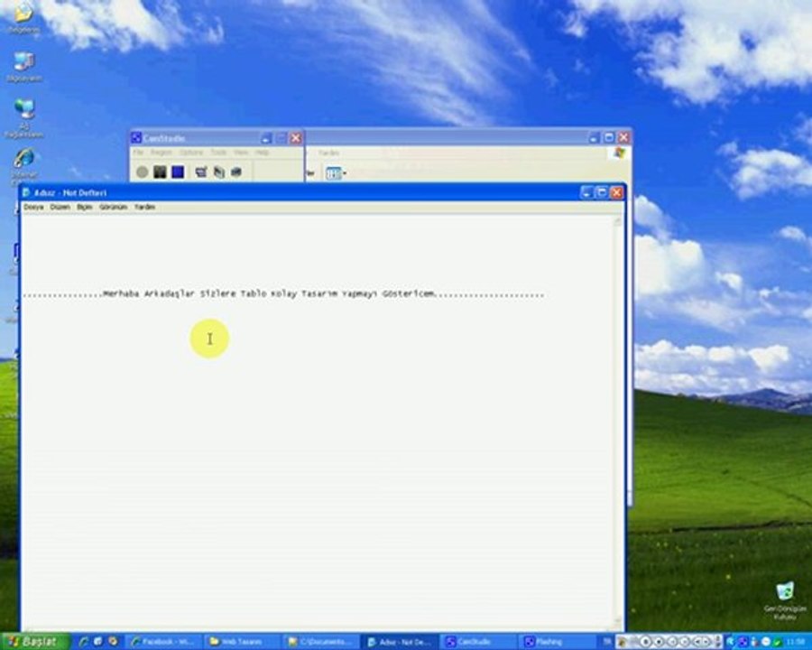Maximize the Notepad window

pyautogui.click(x=601, y=192)
